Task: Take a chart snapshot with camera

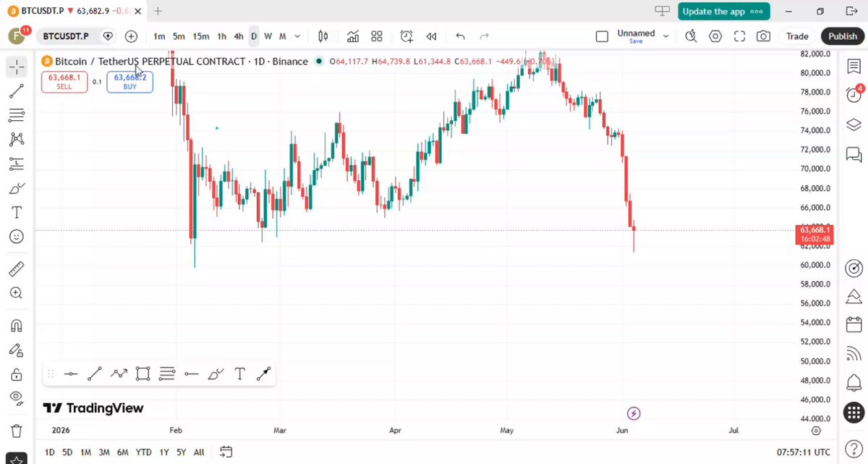Action: coord(763,36)
